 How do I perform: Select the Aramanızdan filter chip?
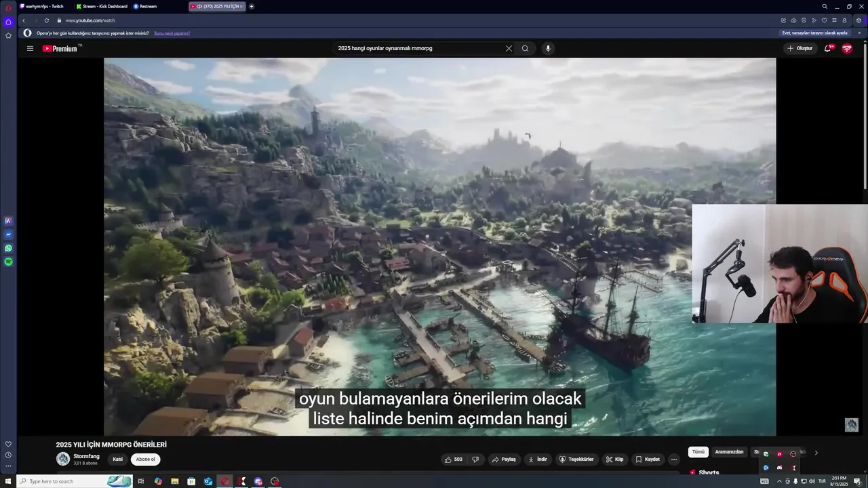tap(729, 451)
